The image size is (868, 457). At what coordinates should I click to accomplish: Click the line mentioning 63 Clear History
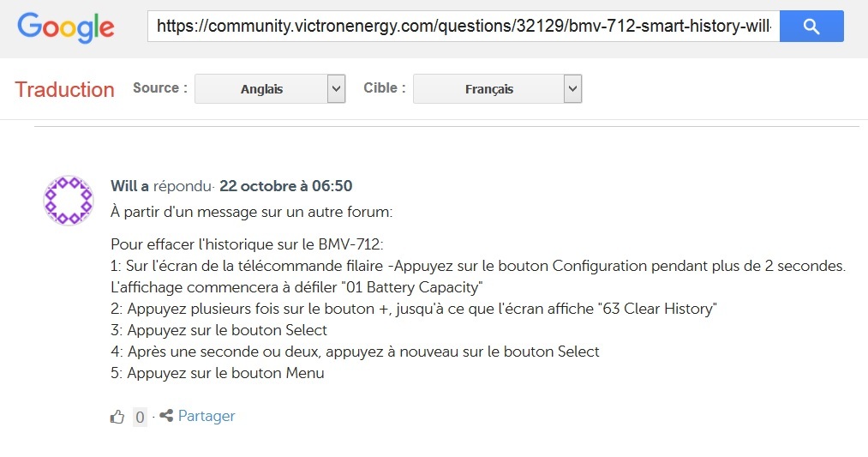coord(414,309)
